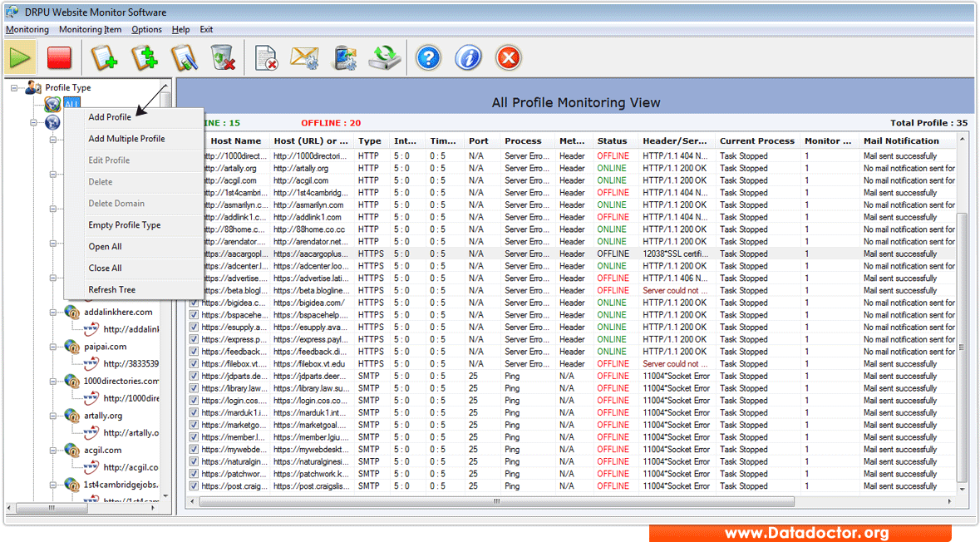Stop monitoring with the red stop button
Screen dimensions: 980x542
click(x=59, y=58)
